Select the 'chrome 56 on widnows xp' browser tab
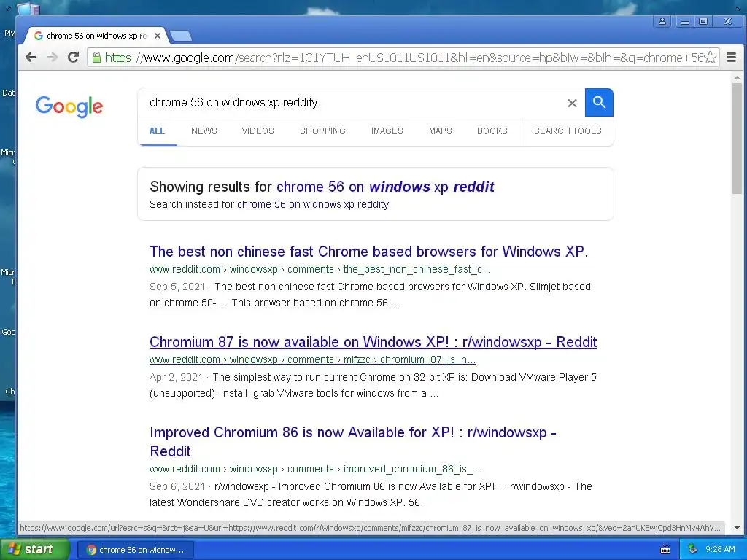747x560 pixels. pyautogui.click(x=97, y=36)
